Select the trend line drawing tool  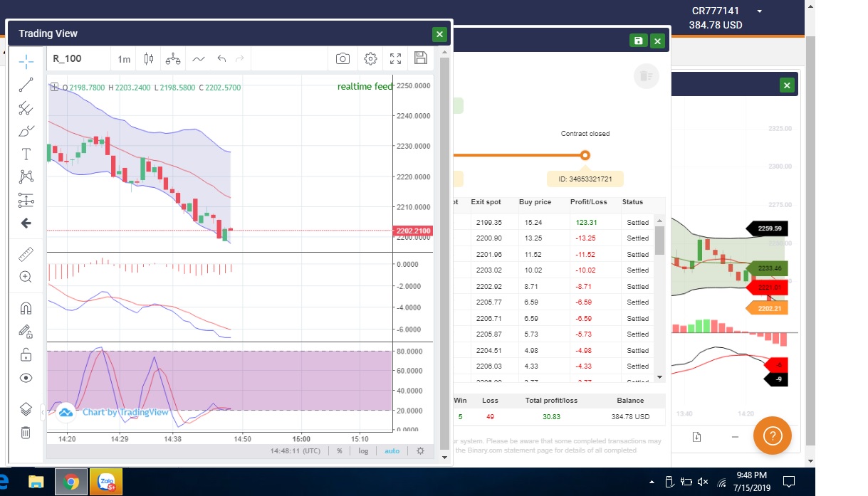click(x=26, y=85)
